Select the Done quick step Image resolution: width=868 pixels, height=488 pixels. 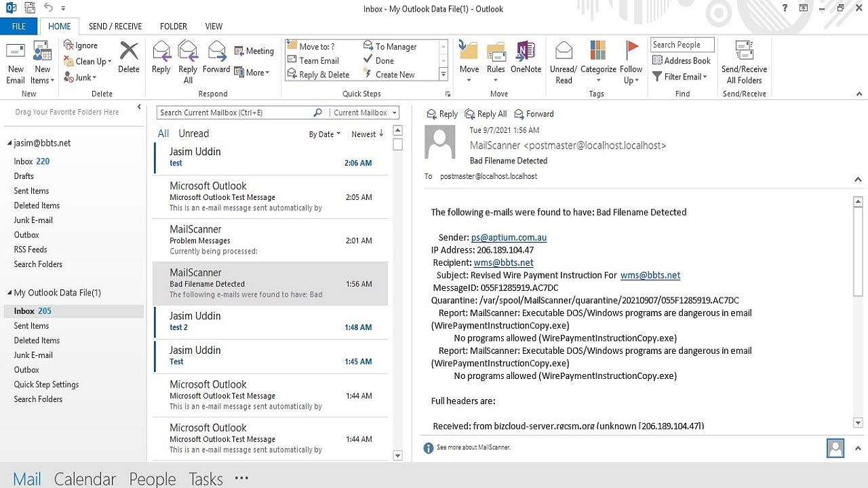coord(379,60)
